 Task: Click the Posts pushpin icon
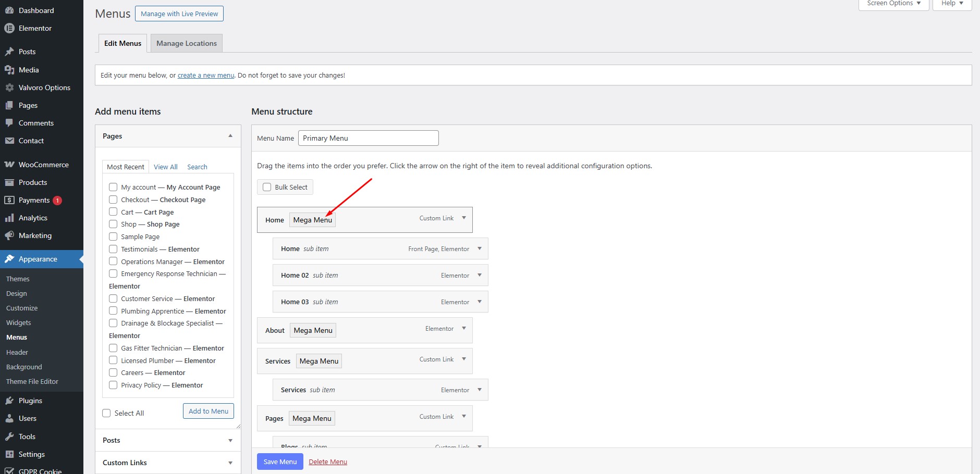click(x=9, y=52)
